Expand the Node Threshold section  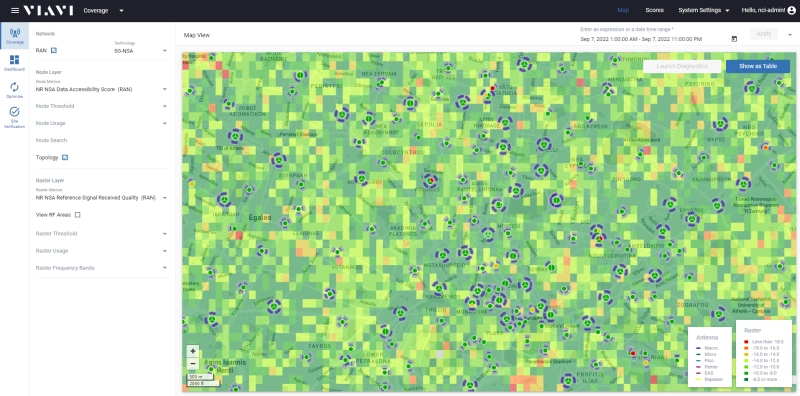click(x=102, y=106)
